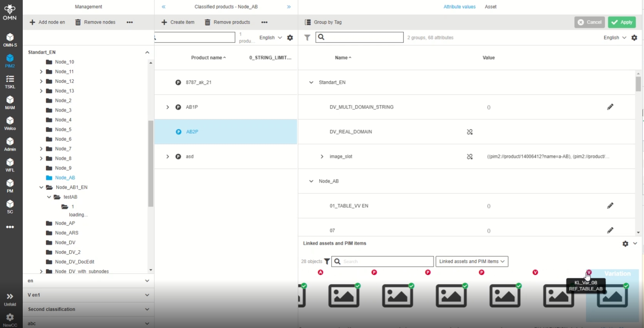The width and height of the screenshot is (644, 328).
Task: Open the OMN-S module in the sidebar
Action: pyautogui.click(x=10, y=40)
